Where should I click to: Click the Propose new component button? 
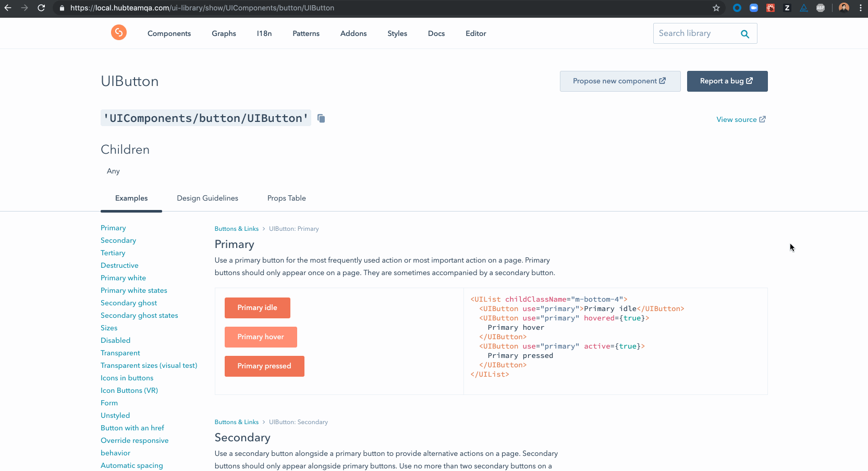(x=620, y=81)
